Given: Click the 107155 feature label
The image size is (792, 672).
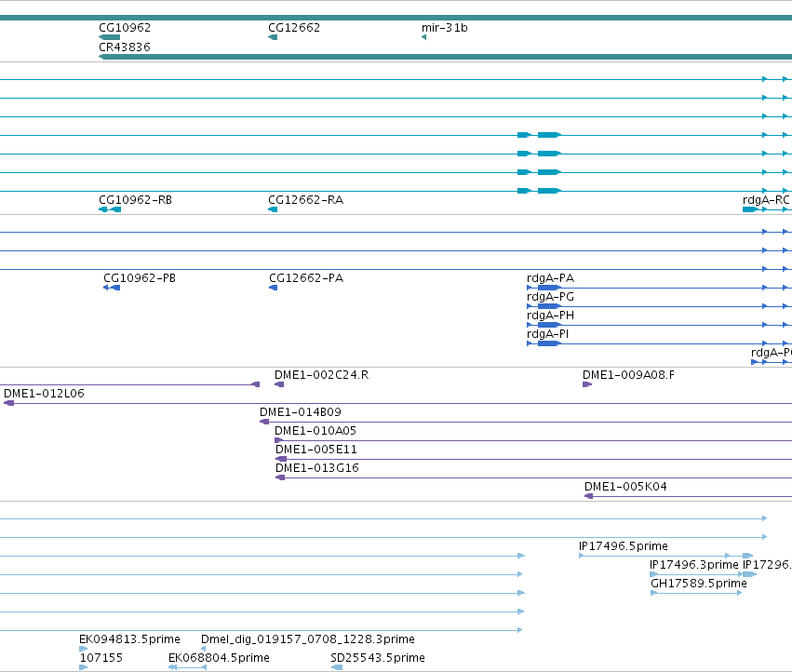Looking at the screenshot, I should 101,658.
